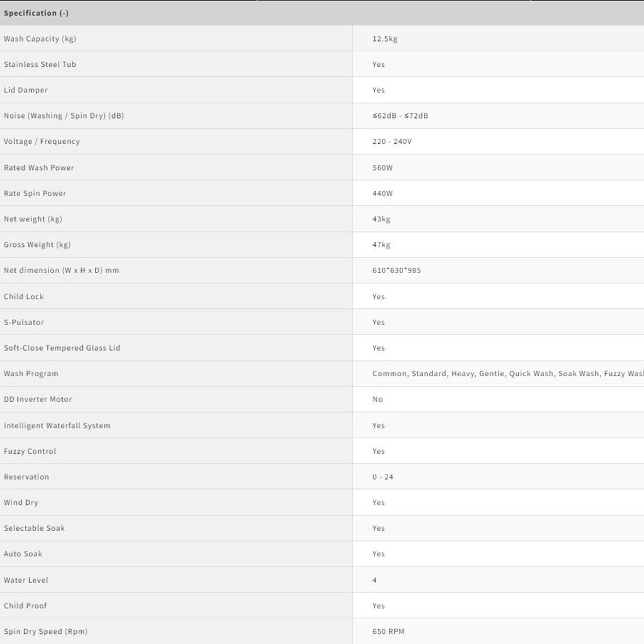The height and width of the screenshot is (644, 644).
Task: Click the 610*630*985 net dimension value
Action: [397, 270]
